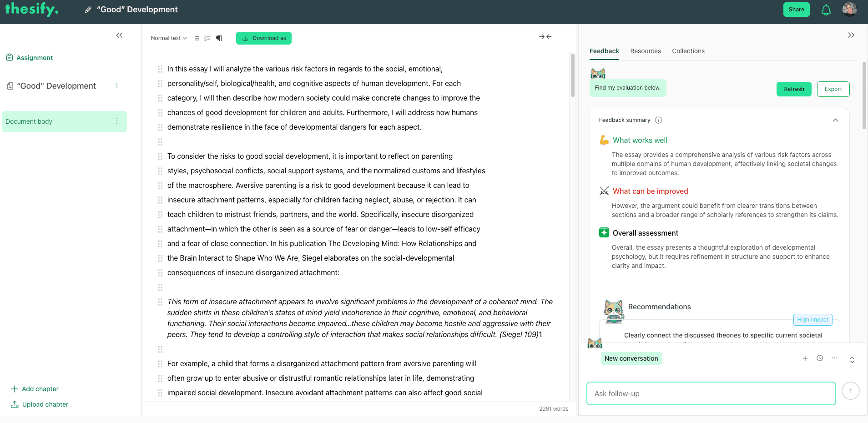868x423 pixels.
Task: Collapse the feedback panel with the double-chevron
Action: pos(851,35)
